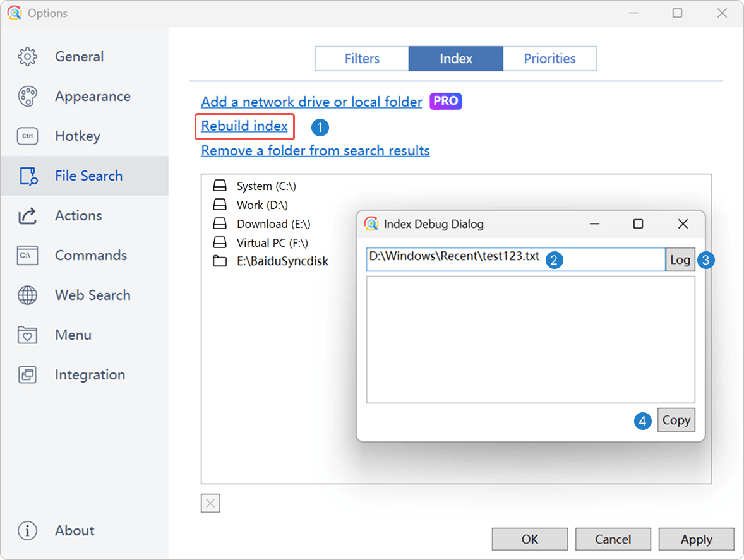This screenshot has height=560, width=744.
Task: Close the Options window
Action: [x=722, y=13]
